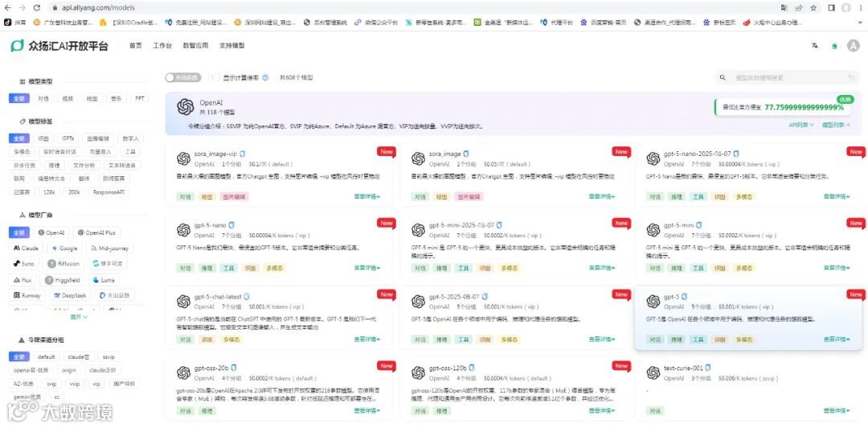Toggle the switch left of 显示计算倍率
Image resolution: width=868 pixels, height=428 pixels.
click(x=182, y=77)
